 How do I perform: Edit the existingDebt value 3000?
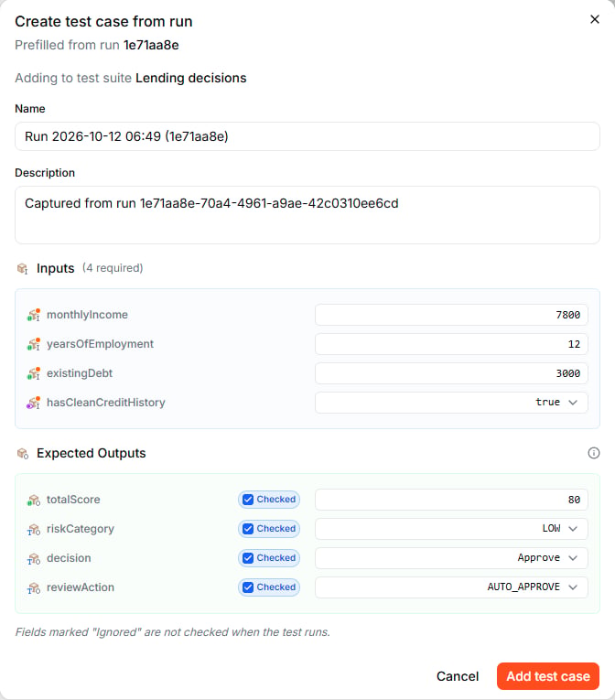(x=451, y=373)
